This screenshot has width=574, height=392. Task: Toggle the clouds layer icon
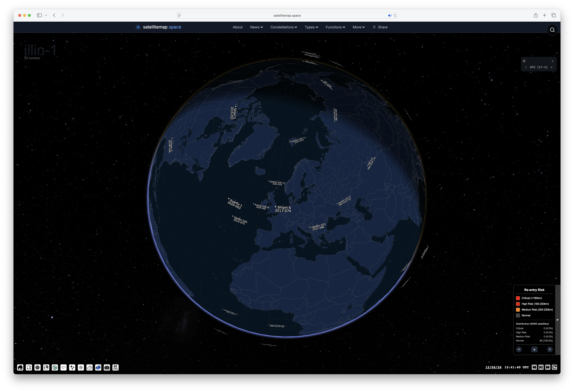(x=89, y=367)
